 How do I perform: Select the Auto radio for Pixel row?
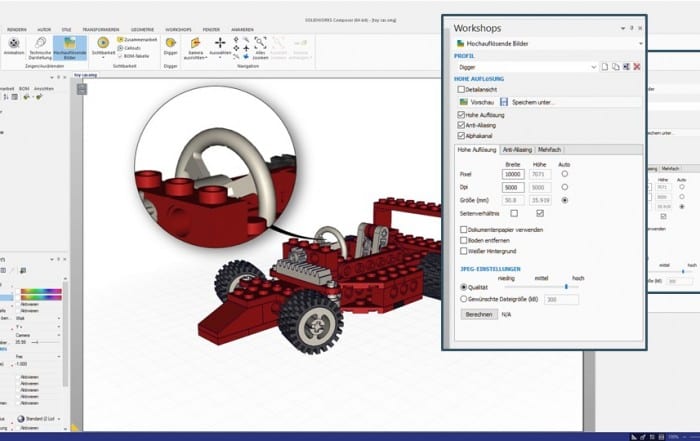point(565,174)
